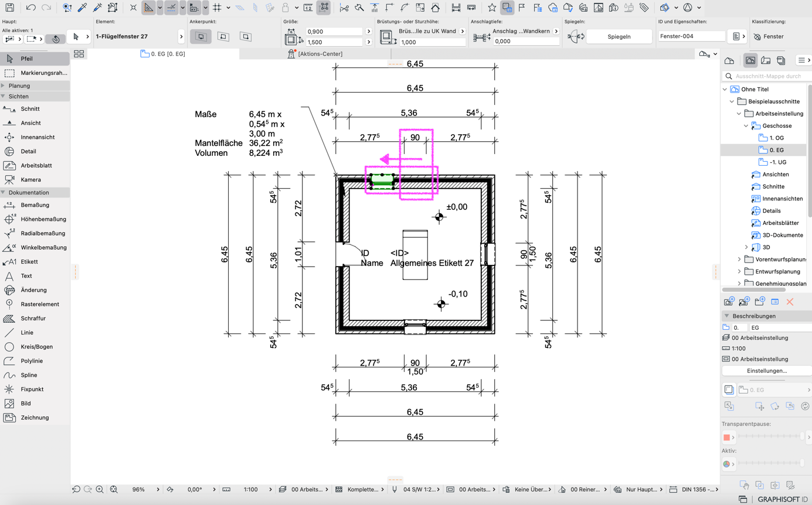Click the Fenster-004 ID input field
Viewport: 812px width, 505px height.
(x=692, y=36)
